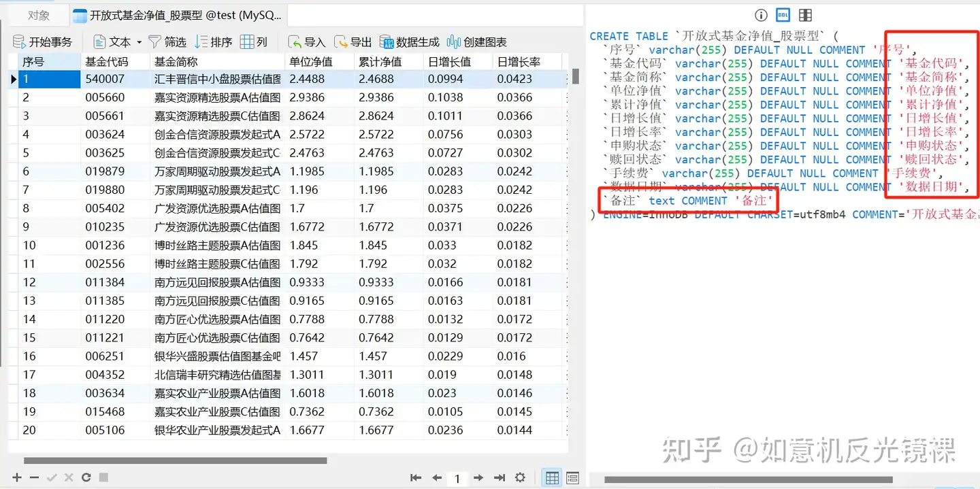
Task: Add a new record with plus icon
Action: pos(18,477)
